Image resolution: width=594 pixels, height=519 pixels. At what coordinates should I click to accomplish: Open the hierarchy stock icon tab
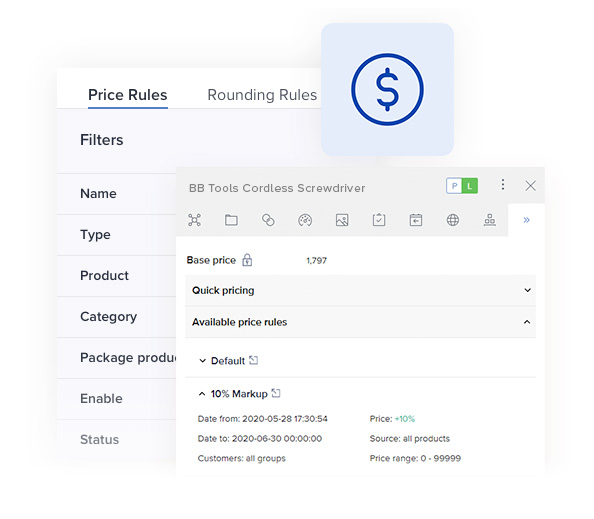click(489, 220)
